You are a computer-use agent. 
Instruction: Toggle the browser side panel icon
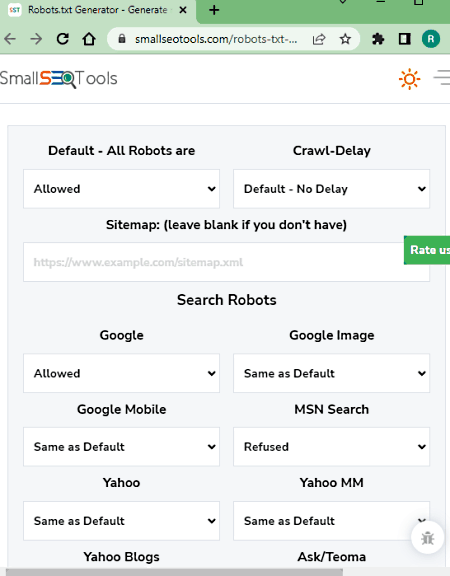tap(404, 39)
